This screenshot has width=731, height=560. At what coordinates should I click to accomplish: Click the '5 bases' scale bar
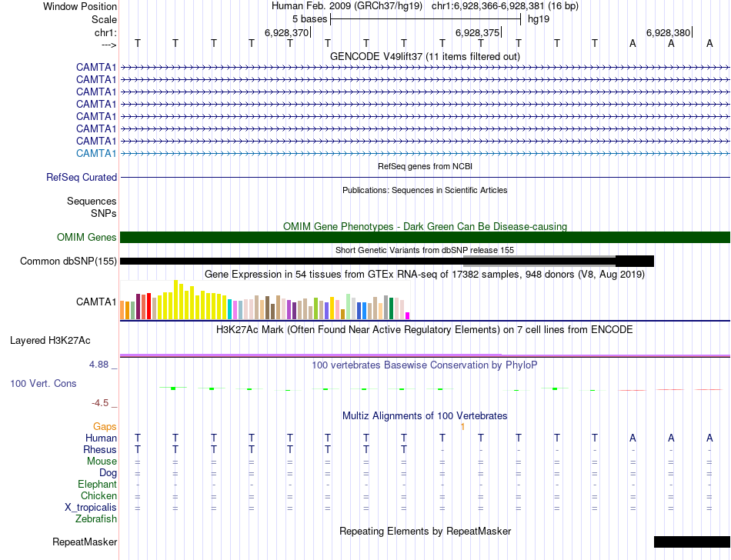tap(426, 19)
